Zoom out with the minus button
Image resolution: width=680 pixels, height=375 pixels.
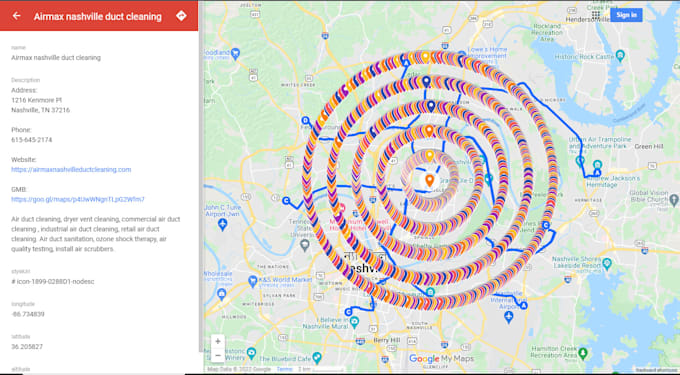218,356
